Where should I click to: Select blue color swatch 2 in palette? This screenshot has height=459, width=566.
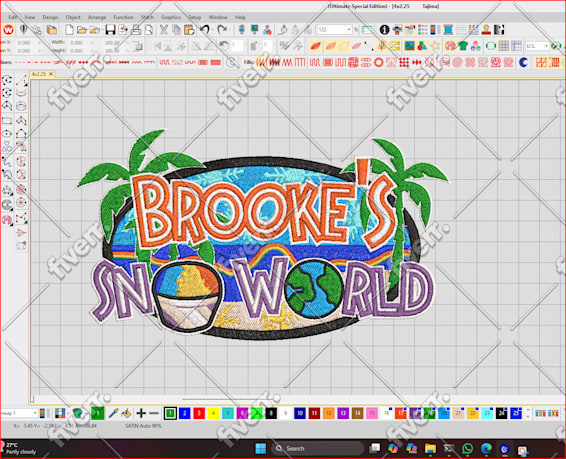(x=184, y=413)
